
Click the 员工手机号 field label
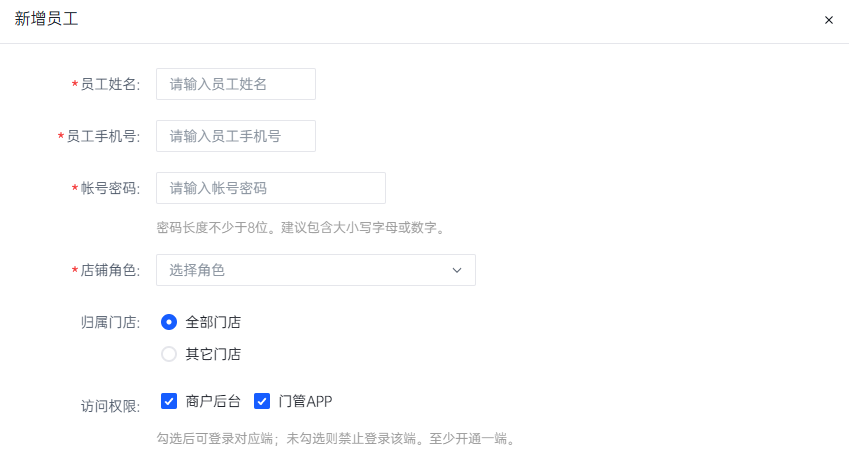[103, 136]
